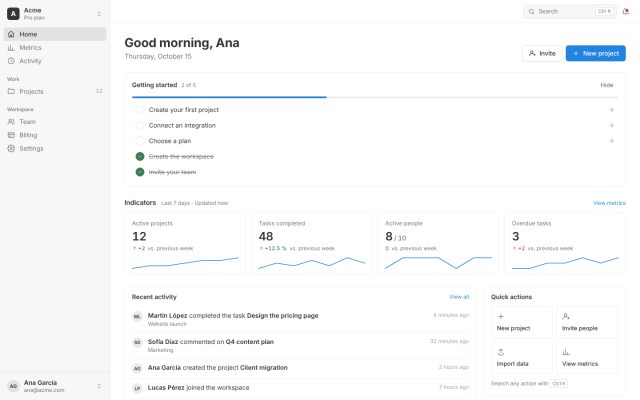Hide the Getting started panel
The width and height of the screenshot is (640, 400).
coord(607,85)
